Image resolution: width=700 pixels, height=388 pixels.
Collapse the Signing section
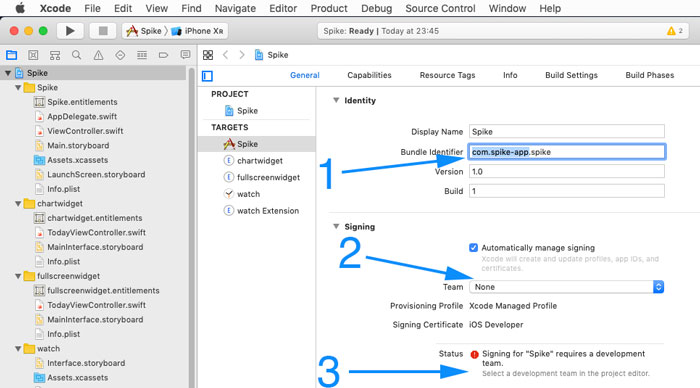[x=336, y=226]
